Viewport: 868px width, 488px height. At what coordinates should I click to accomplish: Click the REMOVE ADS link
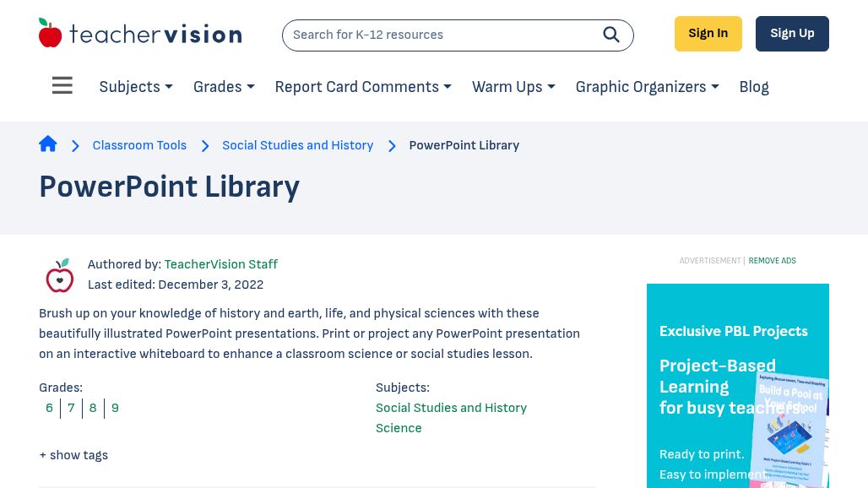click(x=772, y=261)
